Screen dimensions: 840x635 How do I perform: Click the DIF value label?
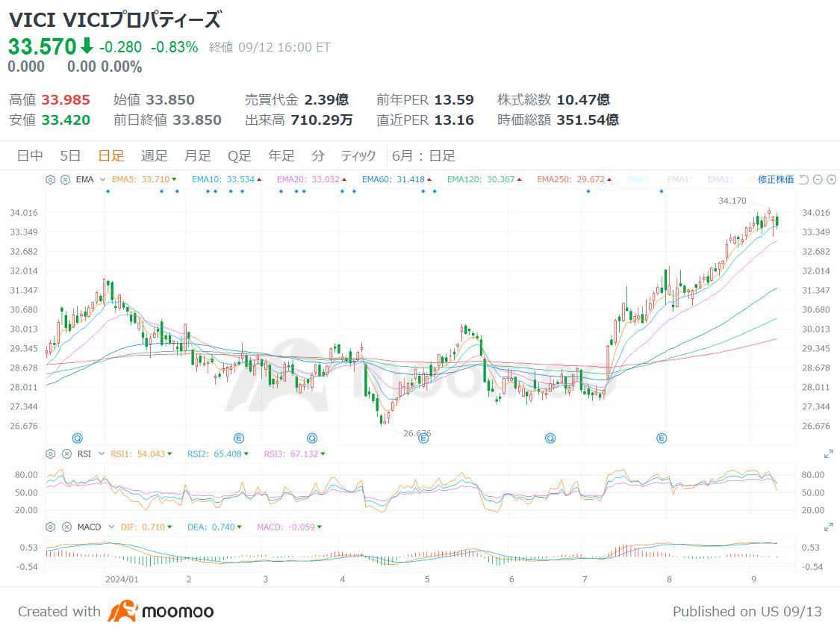[146, 527]
